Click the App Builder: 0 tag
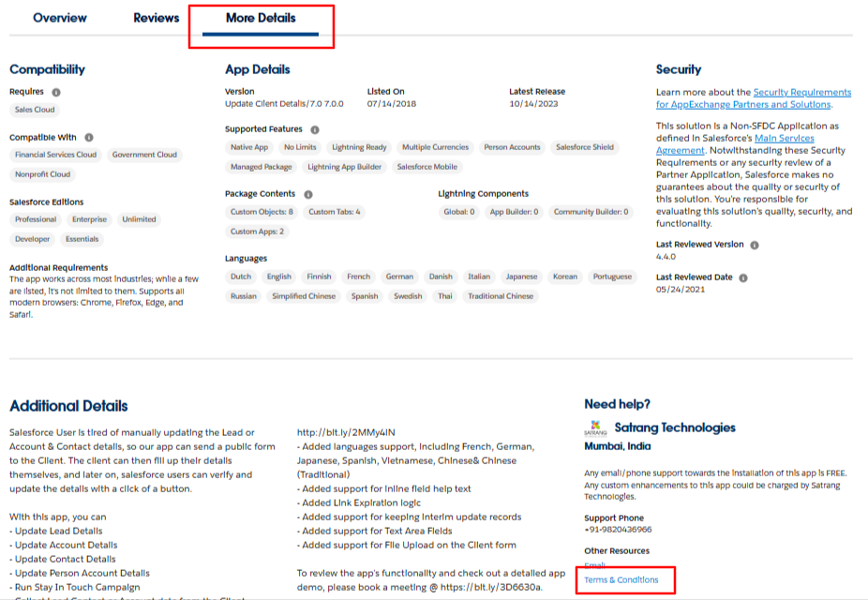The width and height of the screenshot is (868, 600). [x=514, y=212]
